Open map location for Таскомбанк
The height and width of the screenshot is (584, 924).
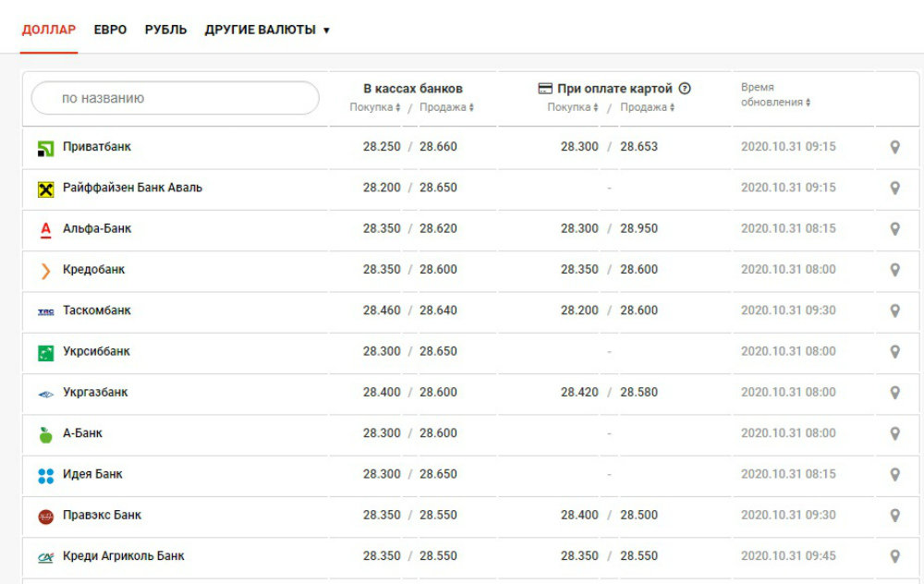pyautogui.click(x=894, y=311)
